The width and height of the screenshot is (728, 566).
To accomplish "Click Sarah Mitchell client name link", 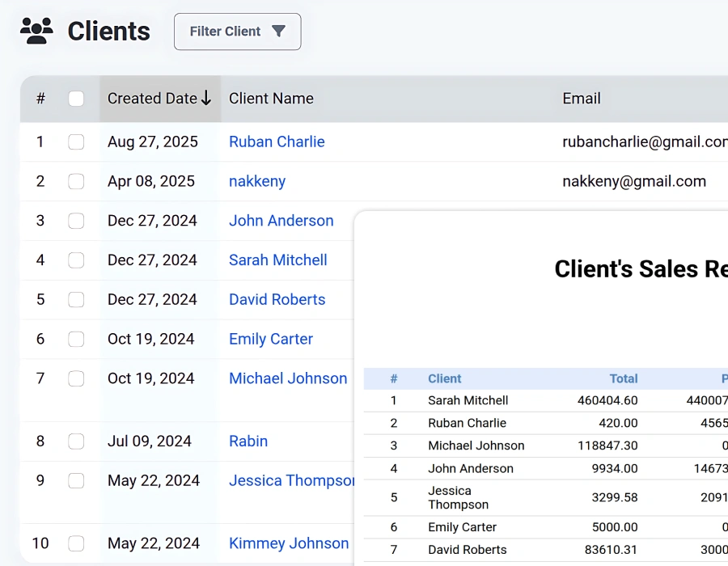I will [x=278, y=260].
